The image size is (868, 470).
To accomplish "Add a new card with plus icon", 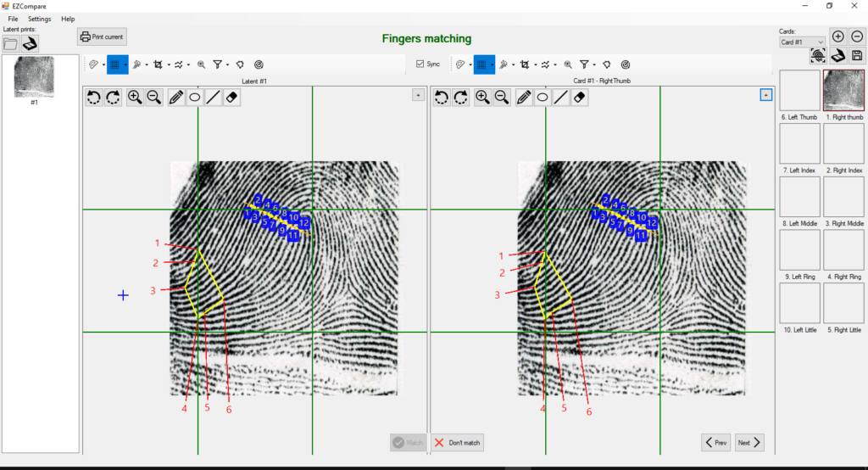I will pos(837,36).
